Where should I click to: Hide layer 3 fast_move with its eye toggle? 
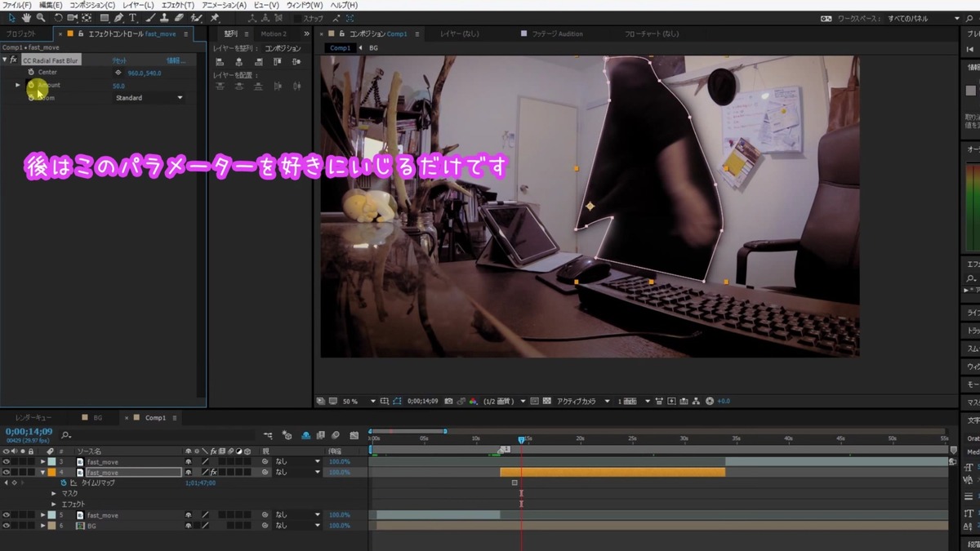tap(7, 460)
